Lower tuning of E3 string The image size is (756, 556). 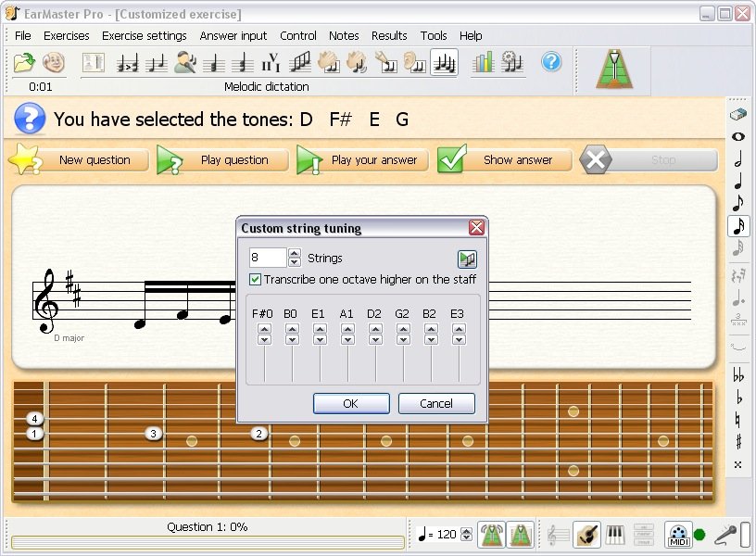tap(459, 339)
